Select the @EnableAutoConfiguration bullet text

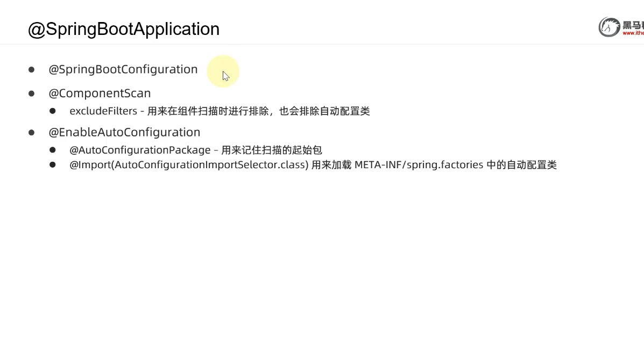pos(124,132)
